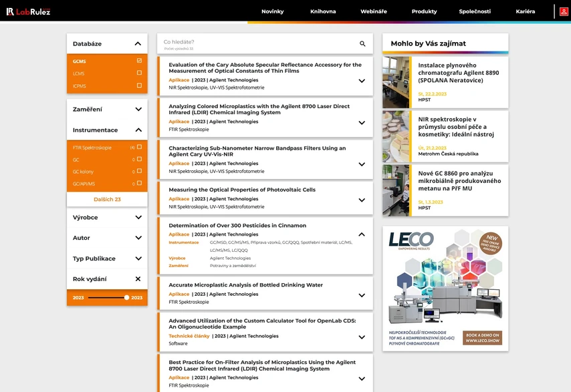Collapse the Instrumentace section
Viewport: 571px width, 392px height.
click(138, 130)
